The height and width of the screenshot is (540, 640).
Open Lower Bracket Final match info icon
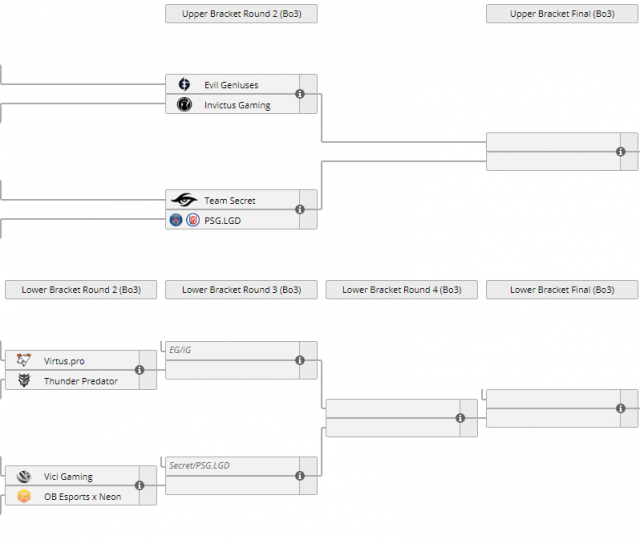[620, 408]
